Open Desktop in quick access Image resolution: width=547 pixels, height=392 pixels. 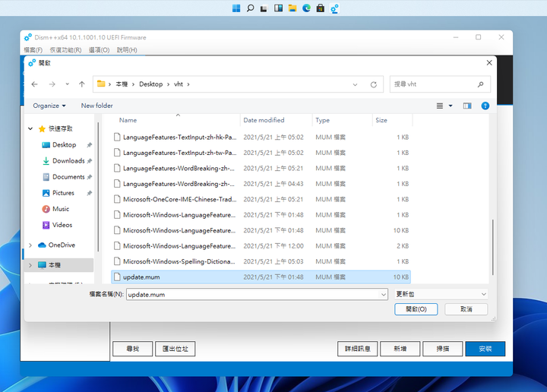pyautogui.click(x=64, y=145)
